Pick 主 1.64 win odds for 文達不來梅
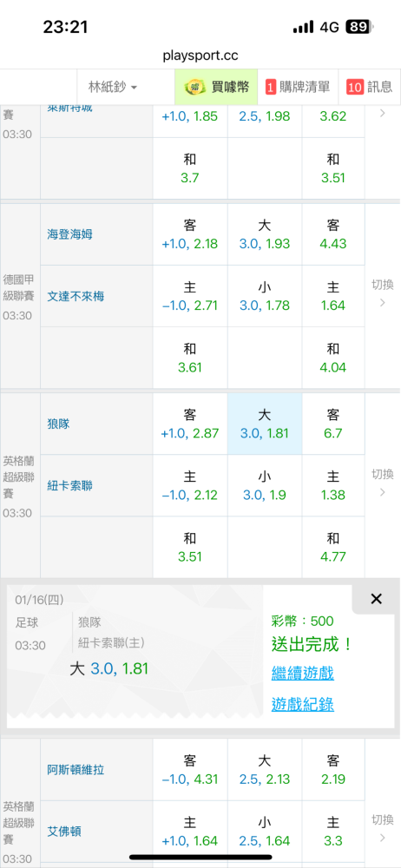The height and width of the screenshot is (868, 401). coord(333,296)
